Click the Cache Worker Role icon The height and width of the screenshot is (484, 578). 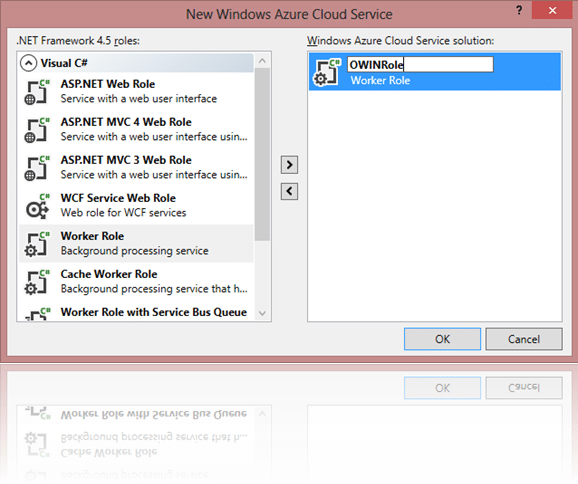[x=37, y=282]
